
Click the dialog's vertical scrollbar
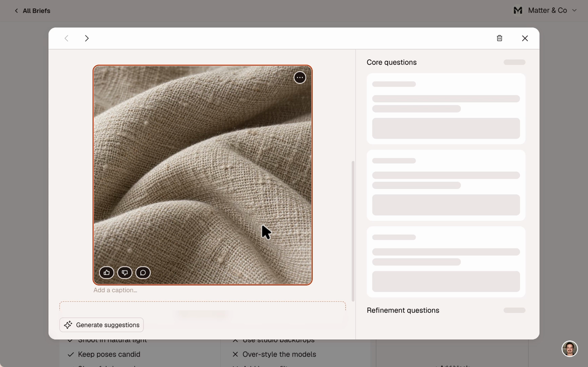coord(353,231)
